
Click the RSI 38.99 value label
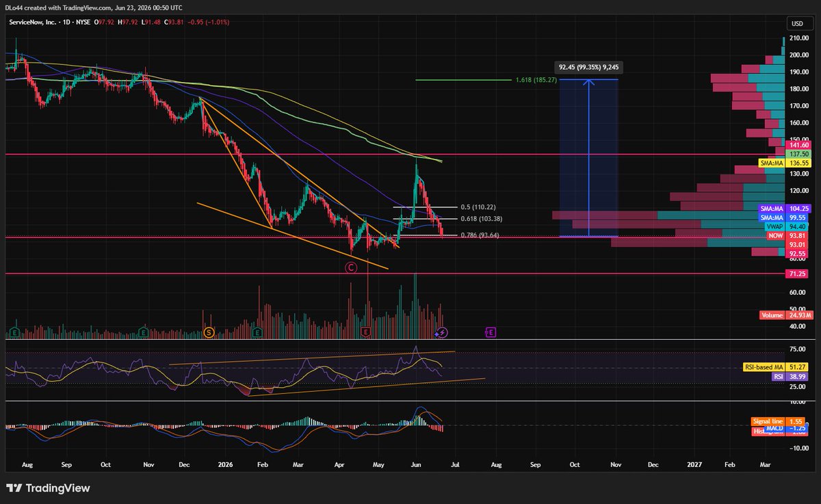point(789,376)
